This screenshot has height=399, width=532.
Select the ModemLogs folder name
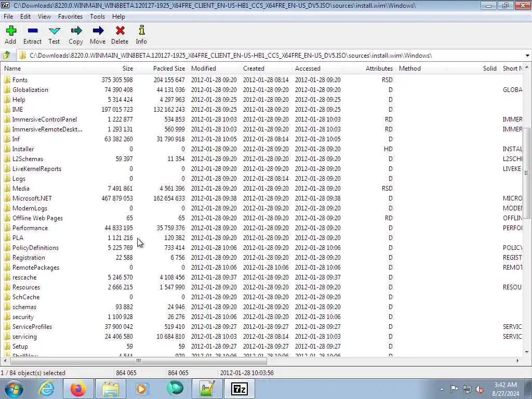pyautogui.click(x=30, y=208)
